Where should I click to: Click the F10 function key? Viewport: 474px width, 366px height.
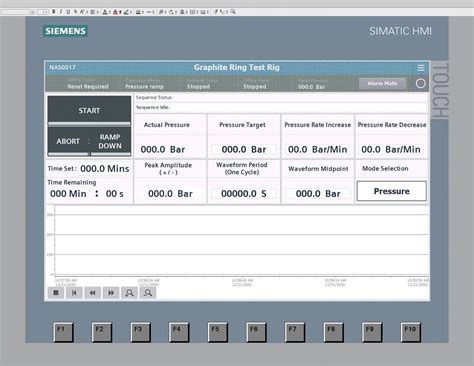[x=410, y=332]
